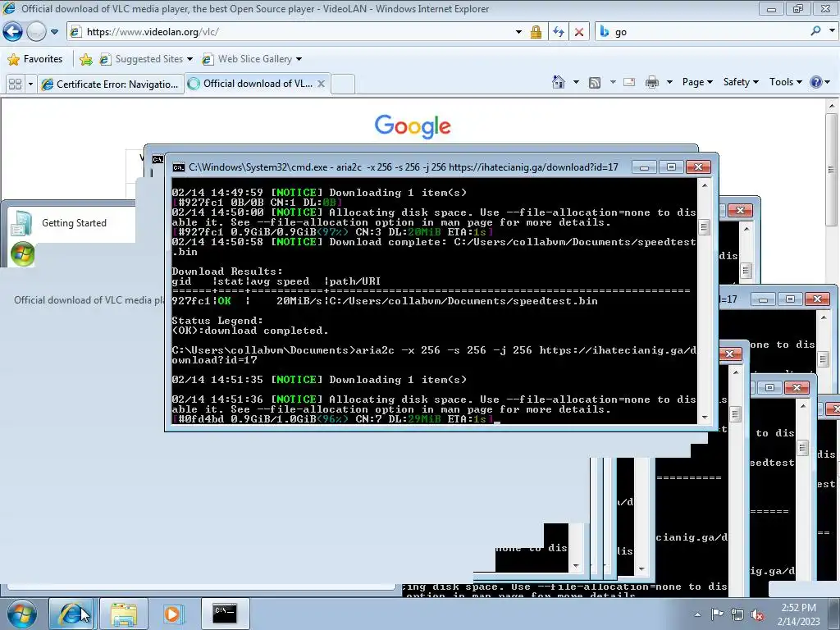Click the RSS Feeds icon
The width and height of the screenshot is (840, 630).
(595, 83)
